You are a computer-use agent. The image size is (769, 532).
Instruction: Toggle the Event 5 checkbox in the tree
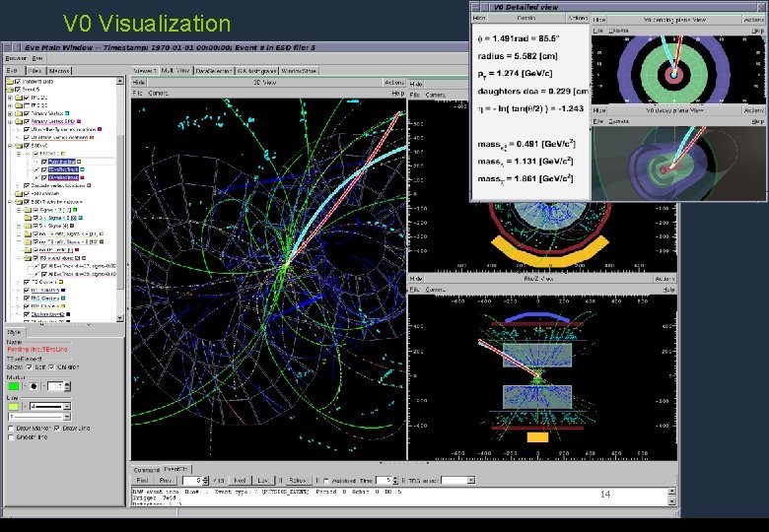click(18, 89)
